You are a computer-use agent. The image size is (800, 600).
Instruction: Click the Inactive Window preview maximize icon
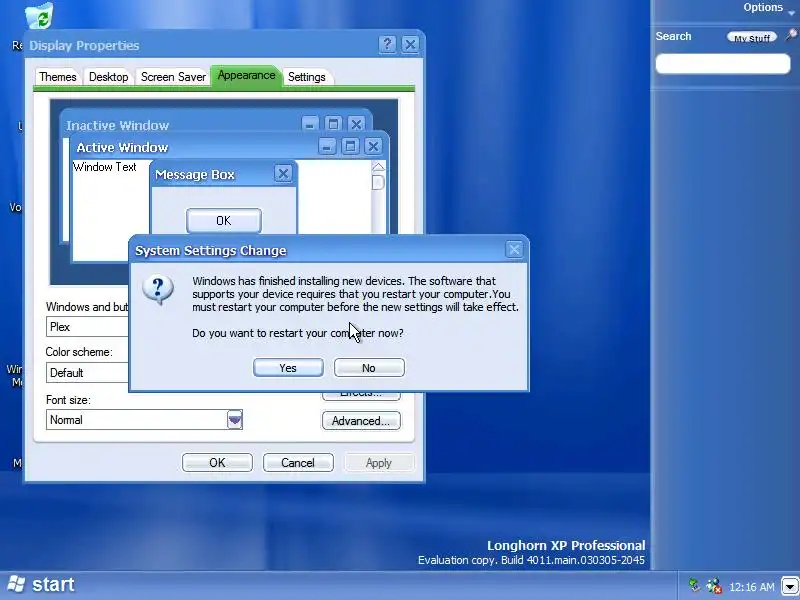(x=333, y=124)
